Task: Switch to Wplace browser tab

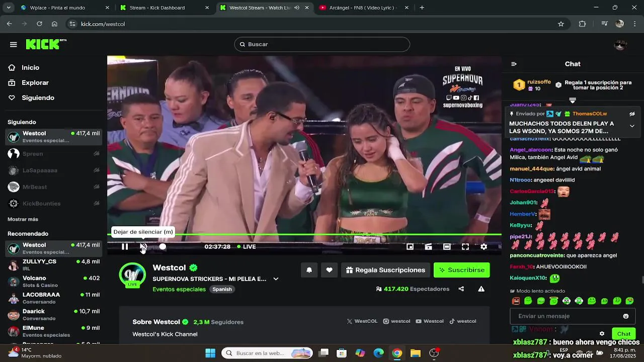Action: point(63,8)
